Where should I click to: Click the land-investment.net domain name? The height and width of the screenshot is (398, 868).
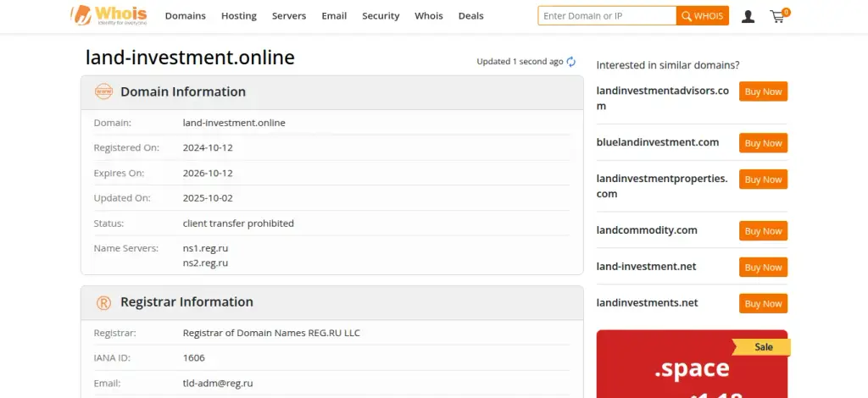coord(646,267)
